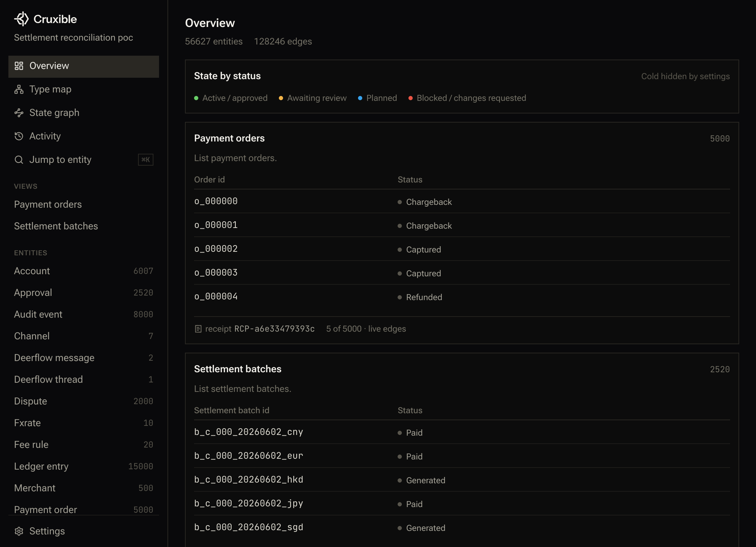Select the Payment order entity type

pyautogui.click(x=84, y=509)
